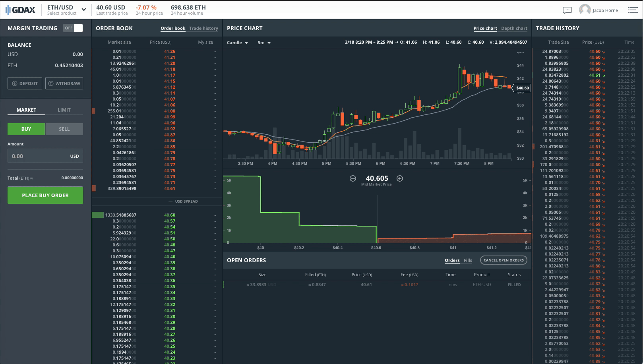The image size is (643, 364).
Task: Select the Order book tab
Action: pos(173,28)
